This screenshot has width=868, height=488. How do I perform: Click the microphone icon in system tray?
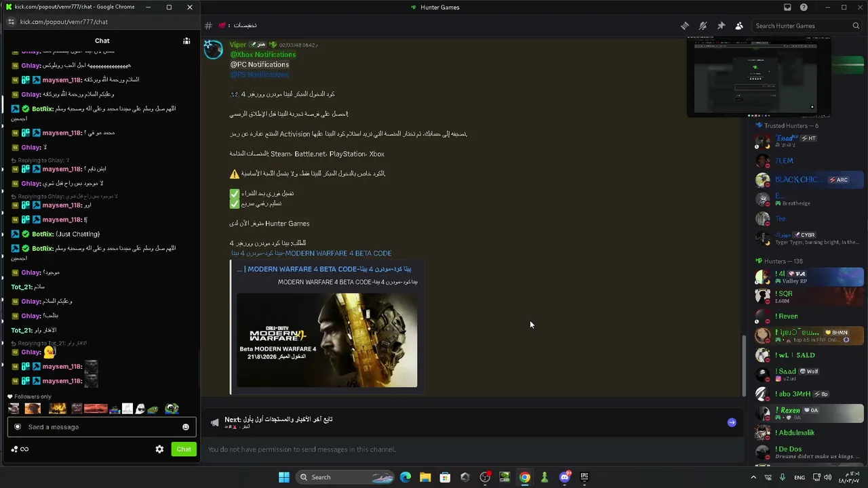tap(783, 477)
